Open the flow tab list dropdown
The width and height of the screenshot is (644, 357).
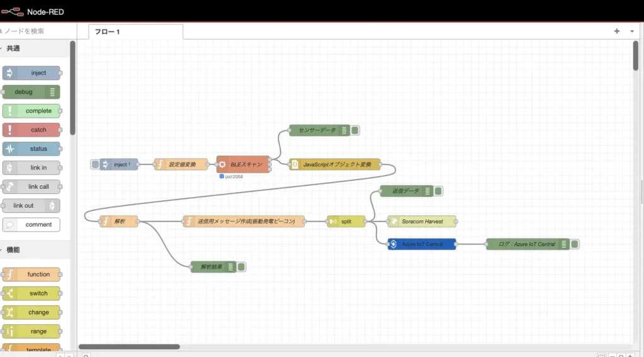[x=632, y=31]
